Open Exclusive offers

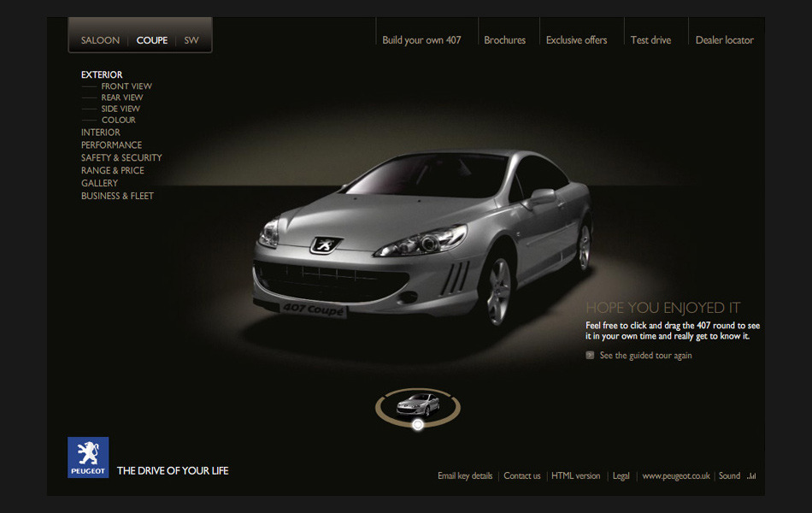[x=576, y=40]
